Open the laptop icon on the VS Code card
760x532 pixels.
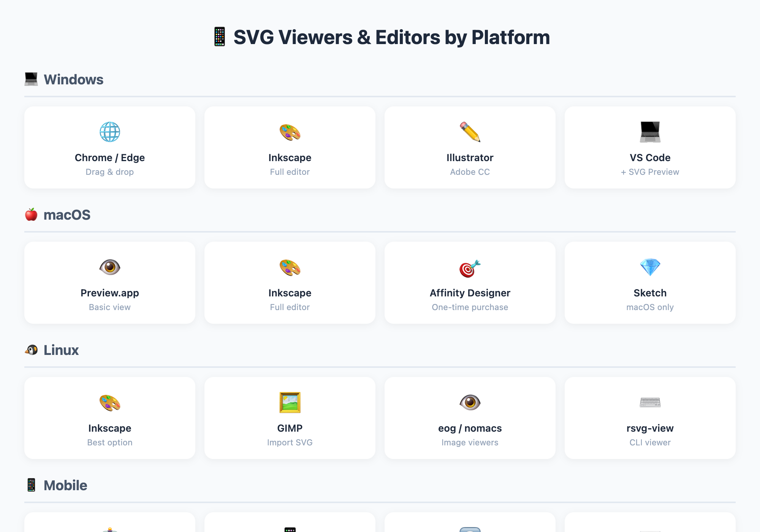[650, 132]
